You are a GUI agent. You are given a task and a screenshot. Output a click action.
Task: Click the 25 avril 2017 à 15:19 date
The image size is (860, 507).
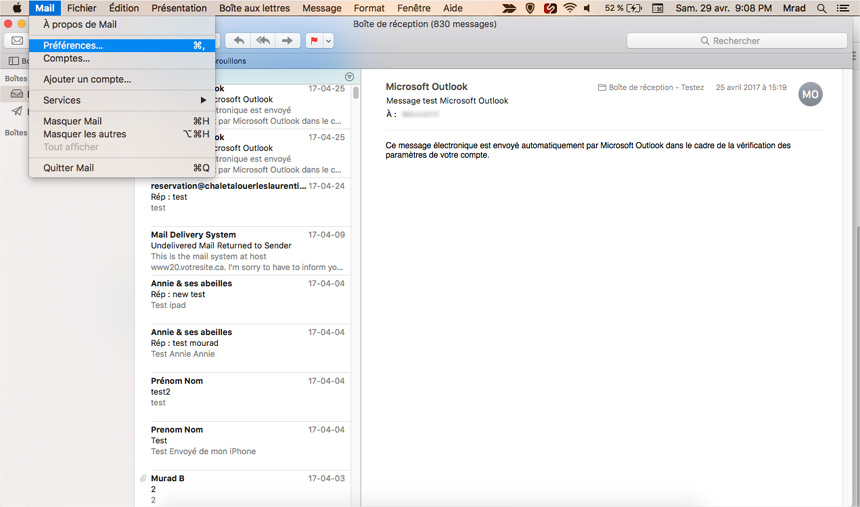tap(751, 87)
